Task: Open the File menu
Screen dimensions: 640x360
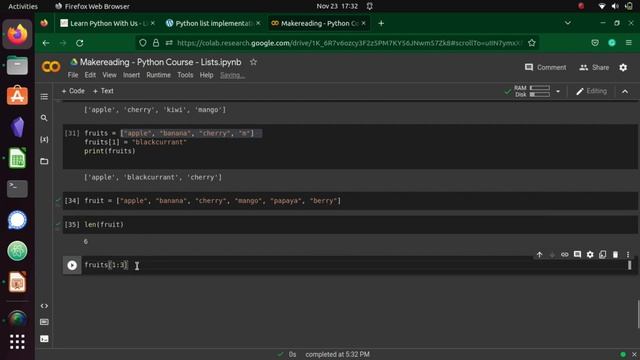Action: pos(73,75)
